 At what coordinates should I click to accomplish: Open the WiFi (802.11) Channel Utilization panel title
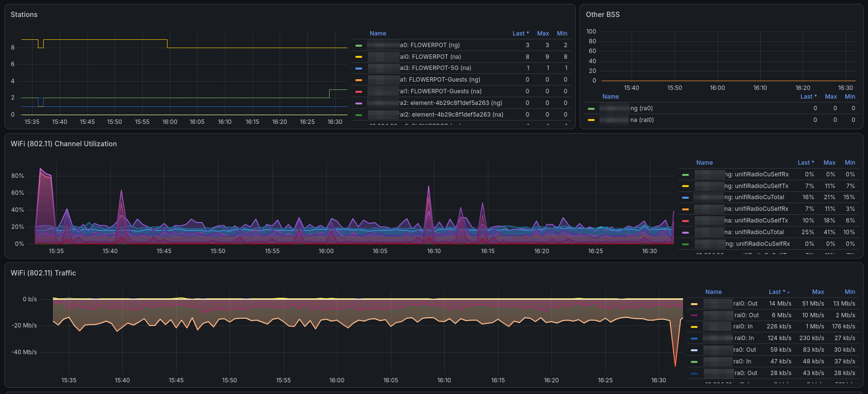[64, 144]
